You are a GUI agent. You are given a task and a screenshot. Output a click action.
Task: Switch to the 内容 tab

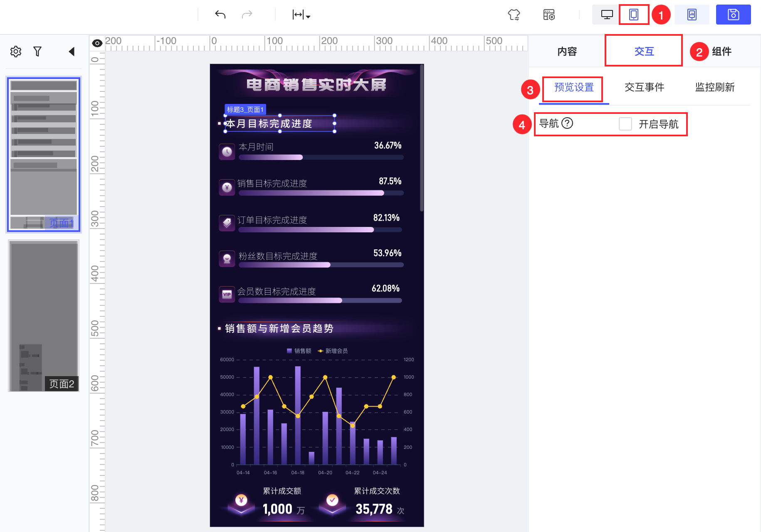[567, 51]
